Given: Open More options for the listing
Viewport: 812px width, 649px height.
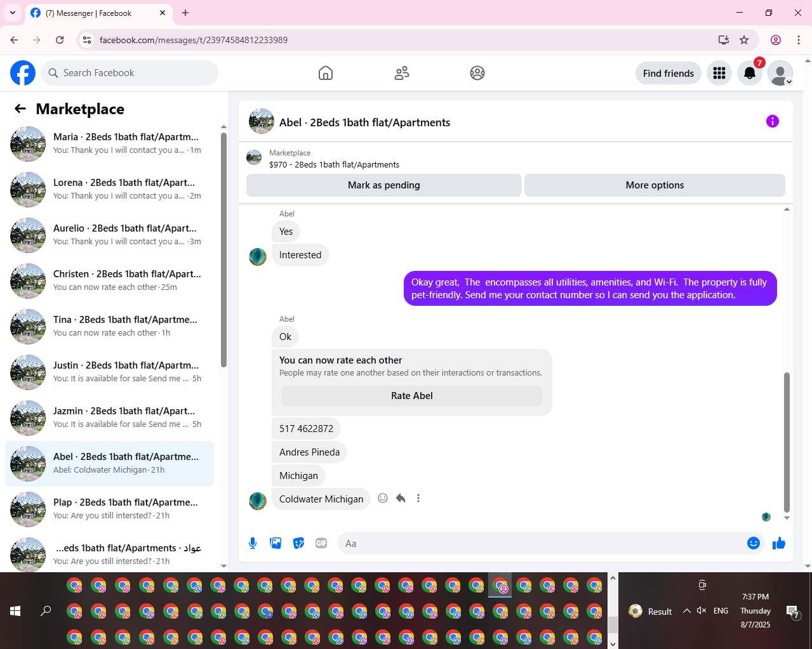Looking at the screenshot, I should [x=655, y=185].
